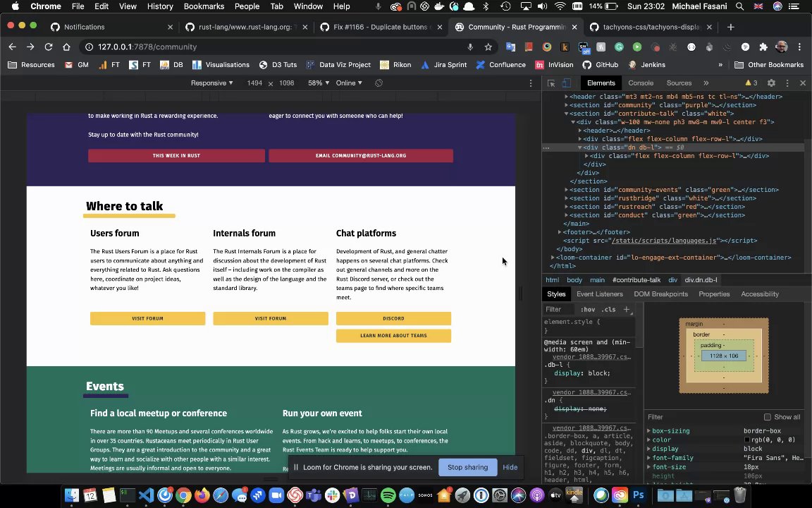Open the Chrome Extensions puzzle icon

pyautogui.click(x=763, y=47)
